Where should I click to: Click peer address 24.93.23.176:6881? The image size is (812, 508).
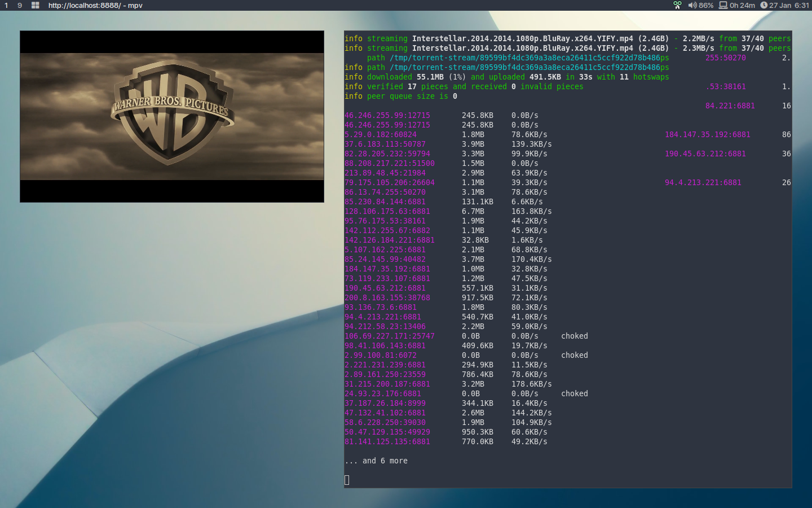tap(383, 393)
